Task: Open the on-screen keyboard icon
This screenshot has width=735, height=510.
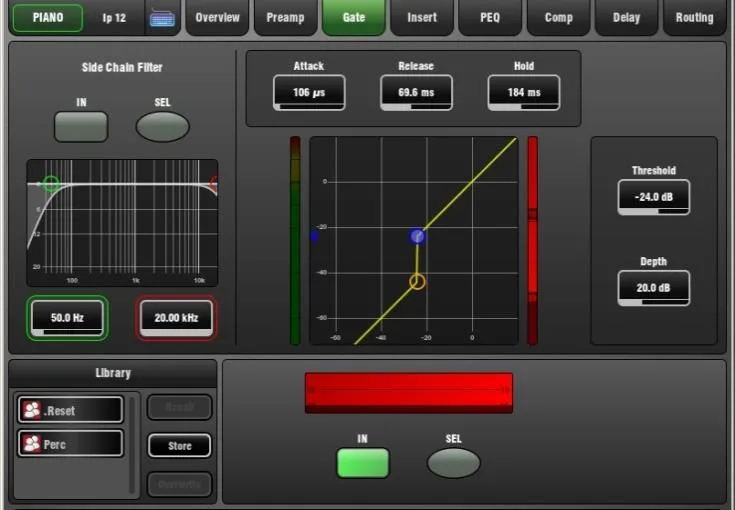Action: coord(162,18)
